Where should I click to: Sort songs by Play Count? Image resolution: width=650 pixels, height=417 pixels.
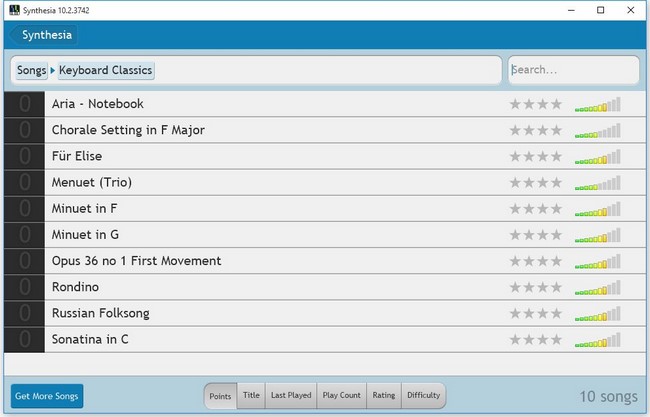coord(342,395)
